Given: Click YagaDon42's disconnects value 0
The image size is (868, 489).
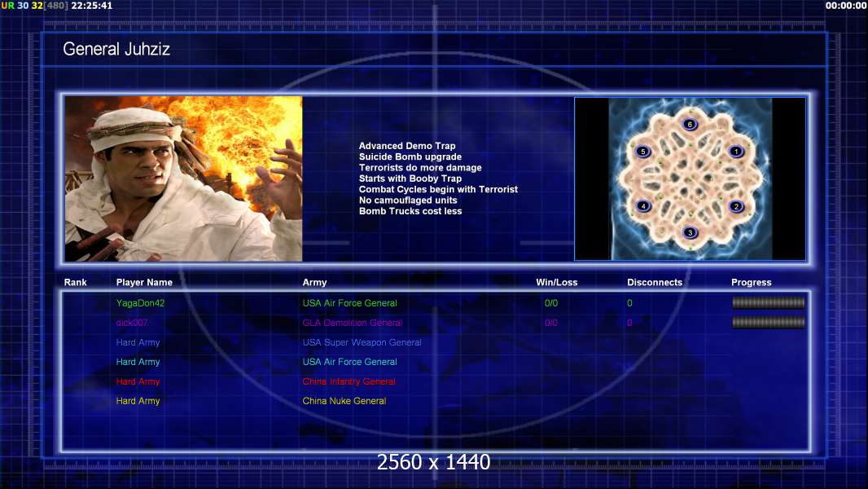Looking at the screenshot, I should click(x=629, y=303).
